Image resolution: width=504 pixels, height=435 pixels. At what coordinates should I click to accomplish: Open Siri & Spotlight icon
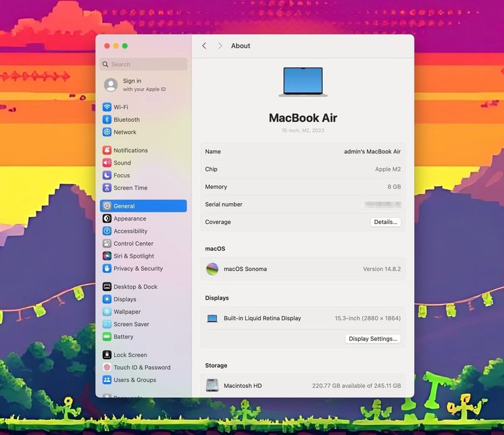point(107,256)
